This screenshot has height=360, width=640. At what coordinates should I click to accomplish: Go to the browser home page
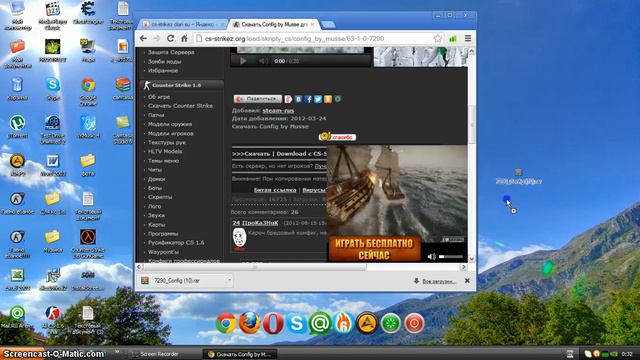pos(184,38)
